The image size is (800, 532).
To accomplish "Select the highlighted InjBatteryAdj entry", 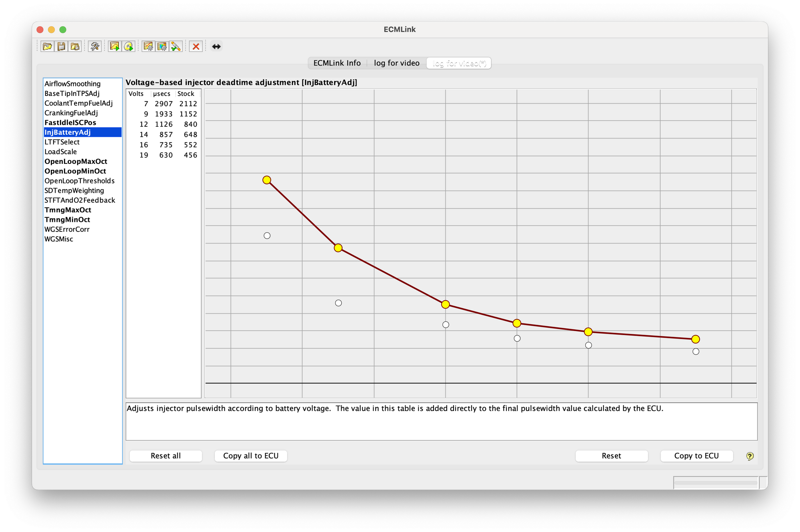I will [82, 132].
